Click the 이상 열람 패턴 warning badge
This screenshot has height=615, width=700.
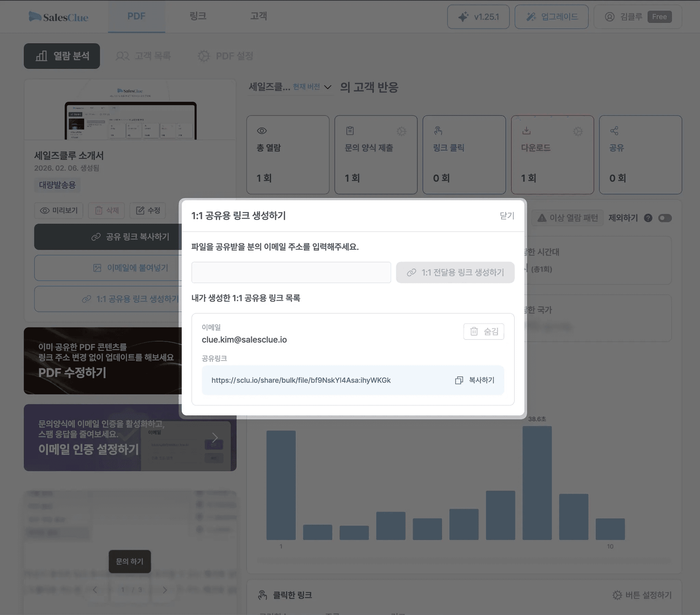(567, 218)
